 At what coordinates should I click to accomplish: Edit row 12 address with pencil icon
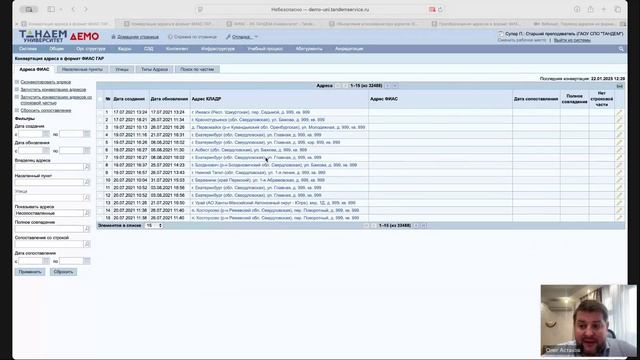click(619, 195)
